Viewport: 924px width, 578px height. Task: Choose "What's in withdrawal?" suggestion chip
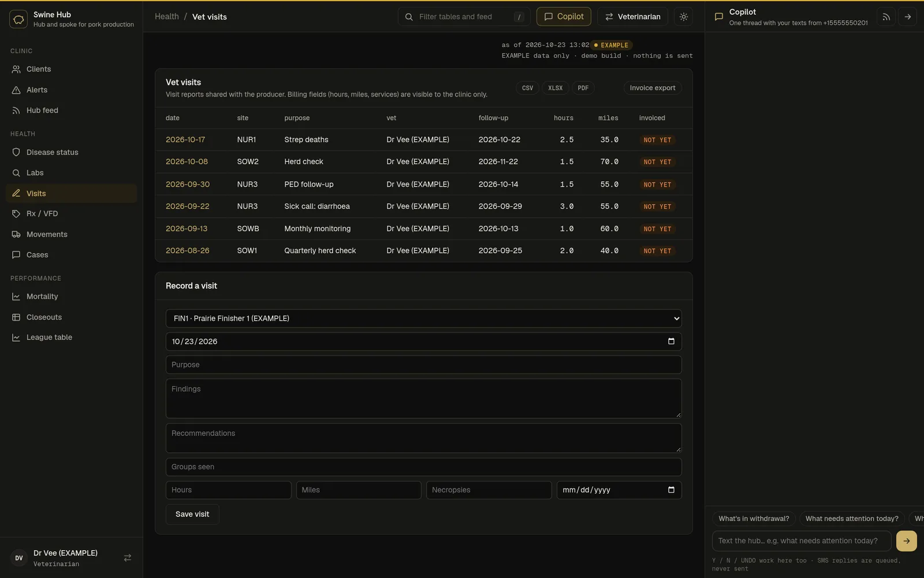754,519
